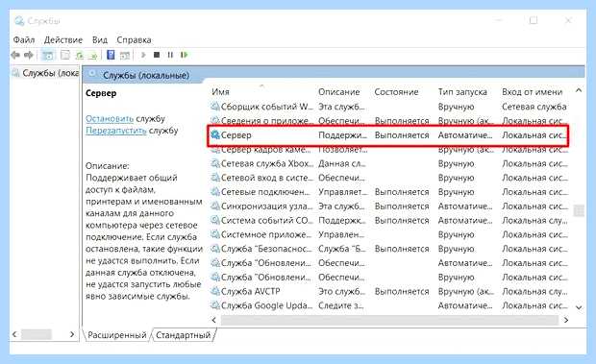Click gear icon of Сетевой вход в систе... row
The width and height of the screenshot is (596, 364).
point(215,178)
